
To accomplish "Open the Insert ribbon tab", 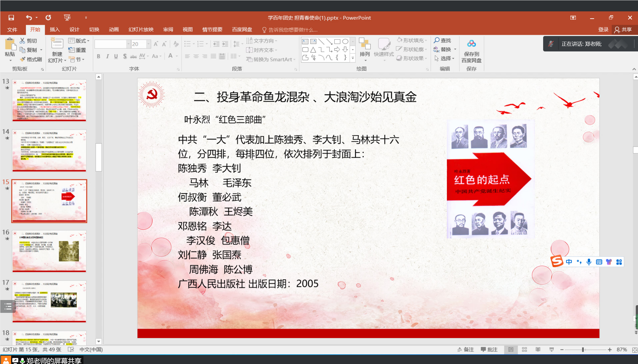I will (x=55, y=29).
